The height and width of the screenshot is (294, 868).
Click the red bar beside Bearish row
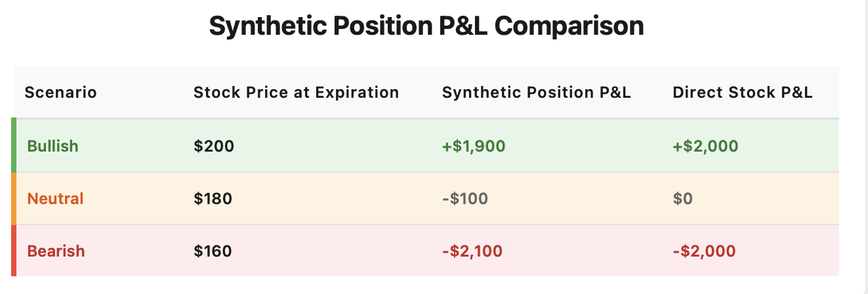coord(13,251)
